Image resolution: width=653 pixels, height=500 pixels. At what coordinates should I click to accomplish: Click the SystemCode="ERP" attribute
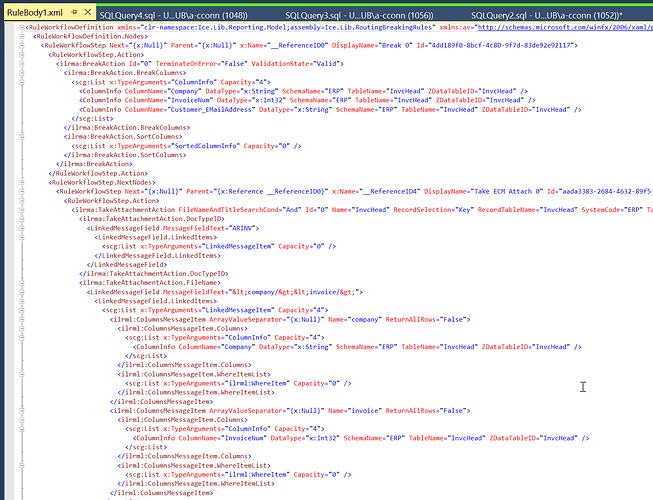tap(612, 210)
